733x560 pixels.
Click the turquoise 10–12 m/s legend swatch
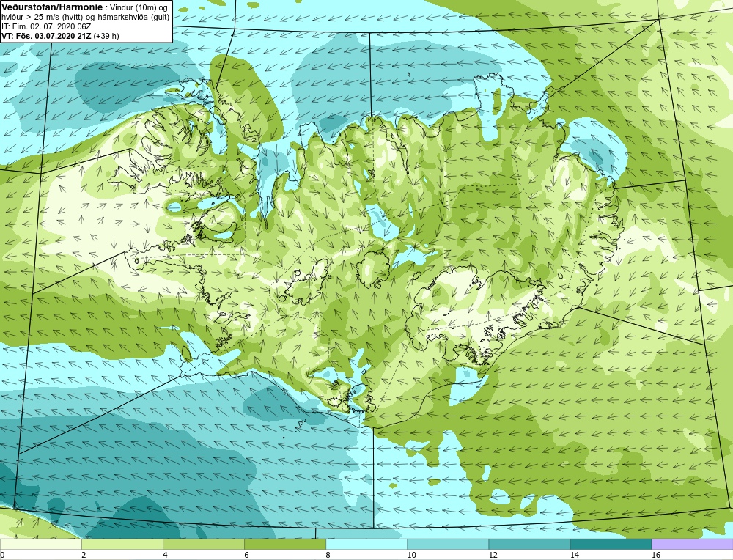pyautogui.click(x=448, y=544)
